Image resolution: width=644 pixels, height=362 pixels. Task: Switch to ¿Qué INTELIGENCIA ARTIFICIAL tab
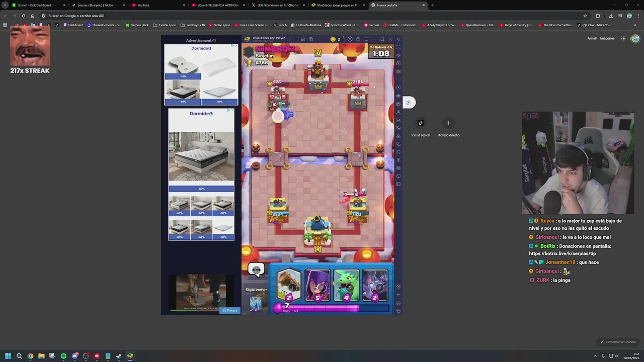click(x=218, y=5)
